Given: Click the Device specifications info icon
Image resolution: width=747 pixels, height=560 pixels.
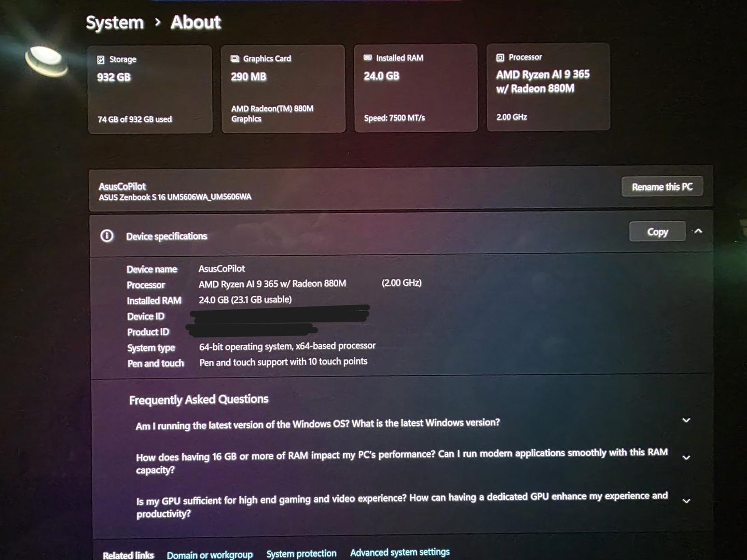Looking at the screenshot, I should [107, 236].
